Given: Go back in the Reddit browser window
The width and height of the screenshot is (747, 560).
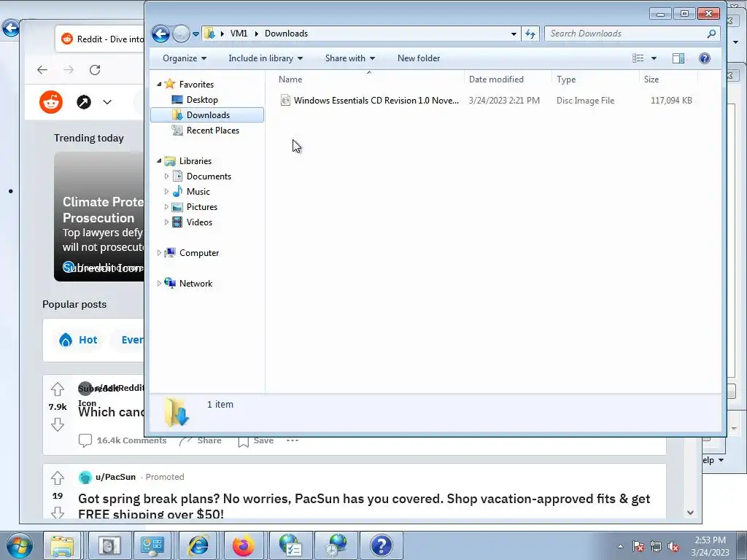Looking at the screenshot, I should [x=42, y=70].
